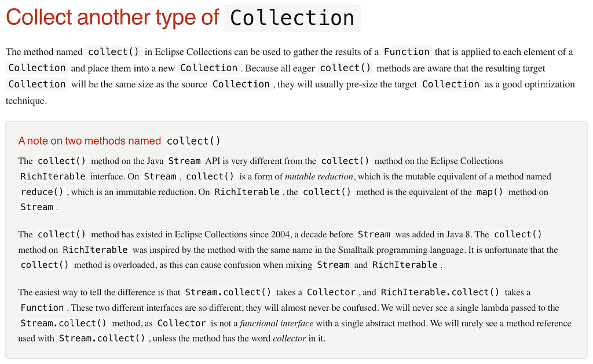
Task: Click the italic word 'collector' in the last sentence
Action: (x=289, y=339)
